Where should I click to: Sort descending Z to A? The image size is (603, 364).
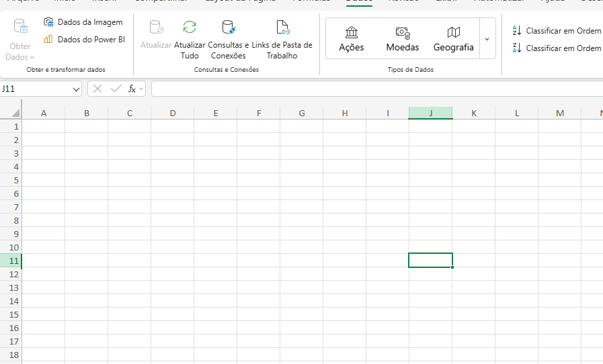(x=557, y=48)
